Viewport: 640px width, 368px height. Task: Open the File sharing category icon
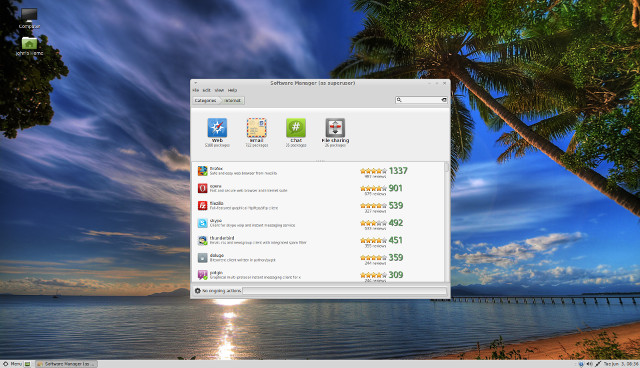335,128
